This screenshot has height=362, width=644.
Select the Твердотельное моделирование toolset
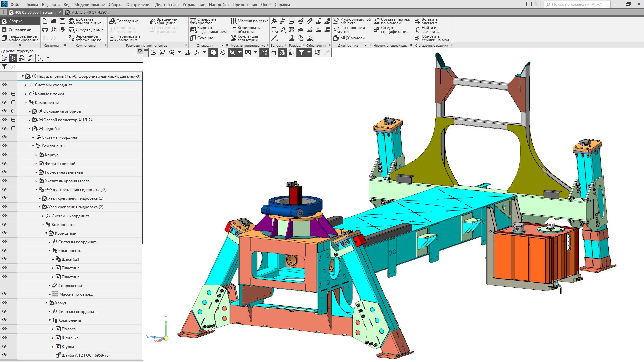tap(20, 38)
